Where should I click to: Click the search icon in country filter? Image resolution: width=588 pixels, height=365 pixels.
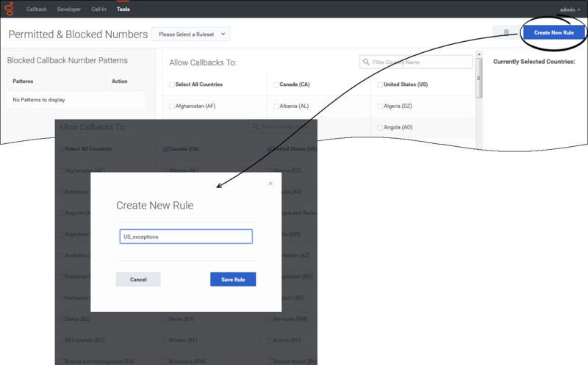tap(367, 62)
